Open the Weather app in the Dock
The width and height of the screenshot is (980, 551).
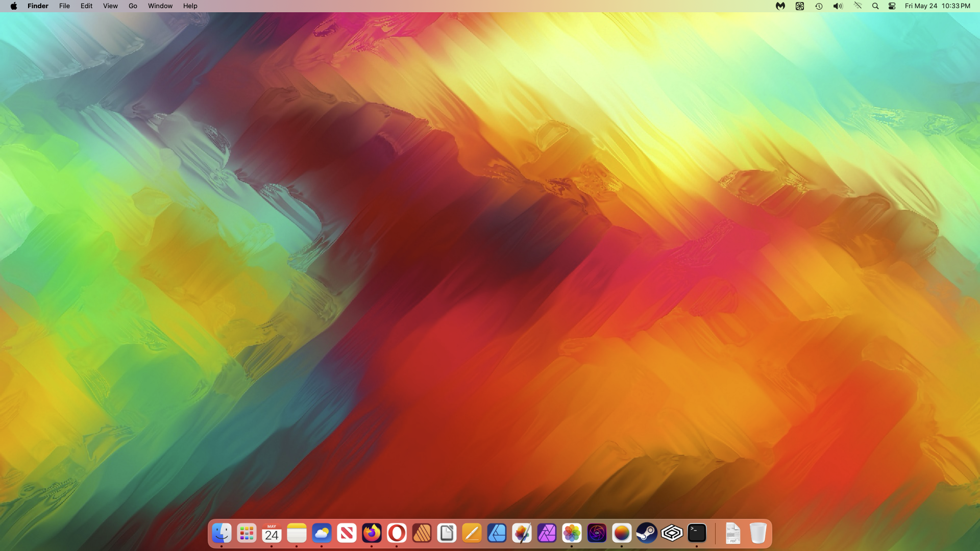(x=322, y=533)
